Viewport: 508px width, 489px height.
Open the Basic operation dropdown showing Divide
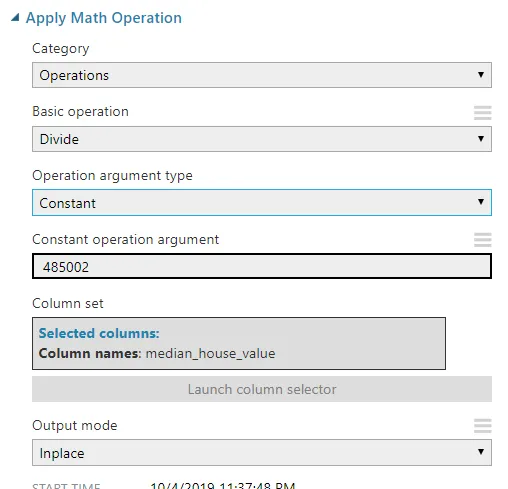[x=262, y=139]
